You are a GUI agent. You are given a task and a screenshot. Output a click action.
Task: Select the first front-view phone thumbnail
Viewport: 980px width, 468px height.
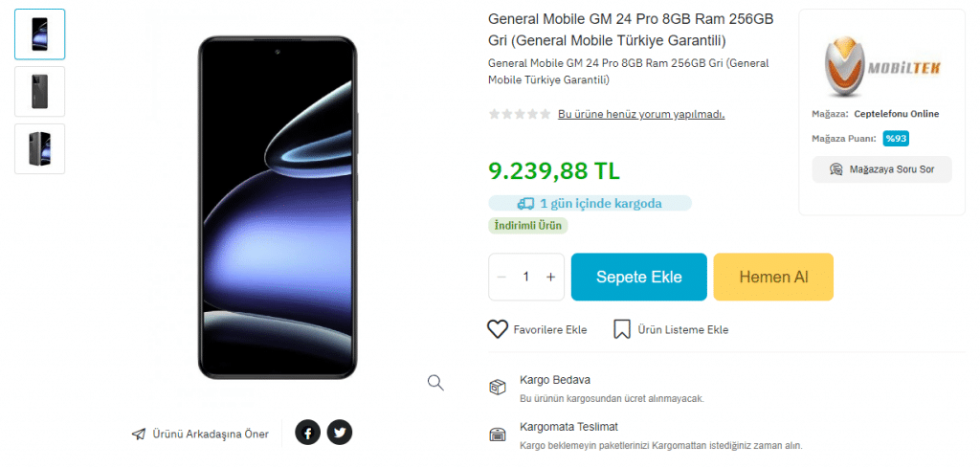point(40,34)
